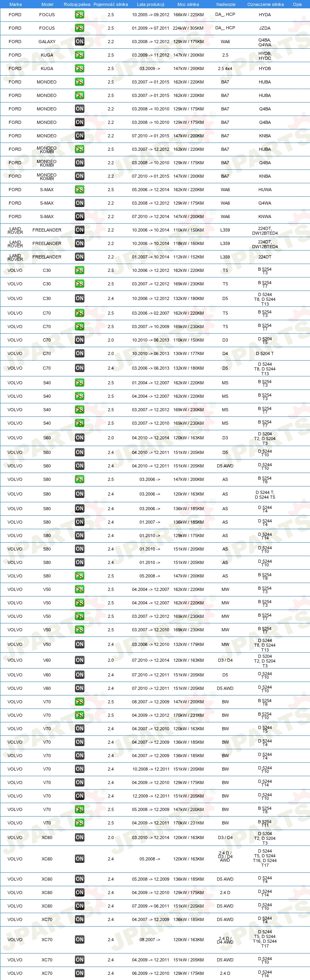
Task: Click ON icon in Volvo S60 D5 AWD row
Action: pos(80,466)
